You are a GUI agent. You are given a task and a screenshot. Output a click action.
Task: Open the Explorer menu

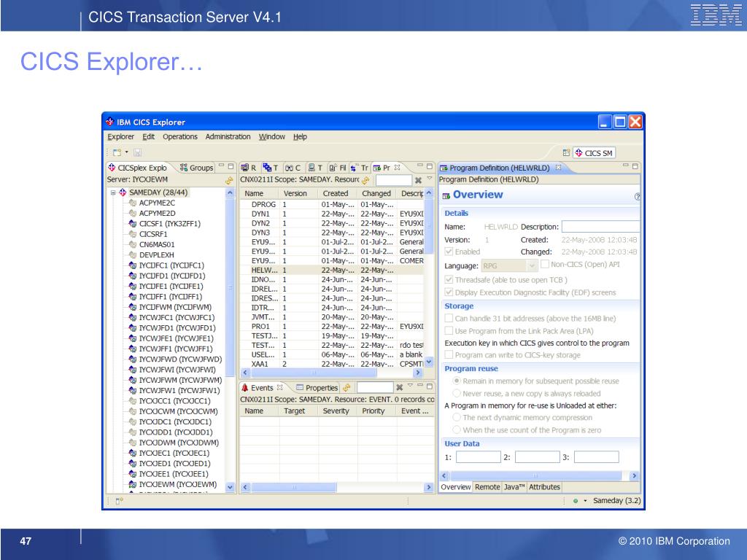click(x=120, y=136)
